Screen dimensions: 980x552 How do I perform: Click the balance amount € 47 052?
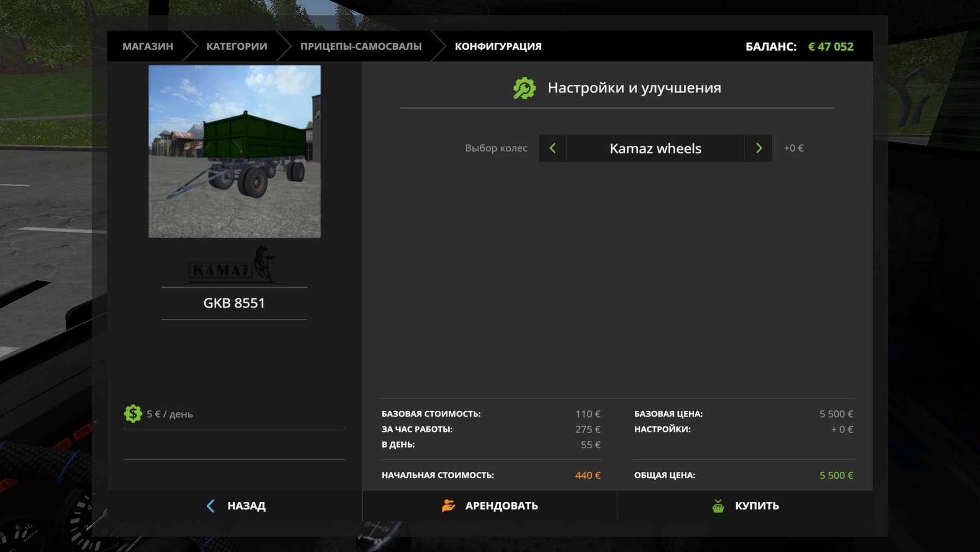coord(830,46)
